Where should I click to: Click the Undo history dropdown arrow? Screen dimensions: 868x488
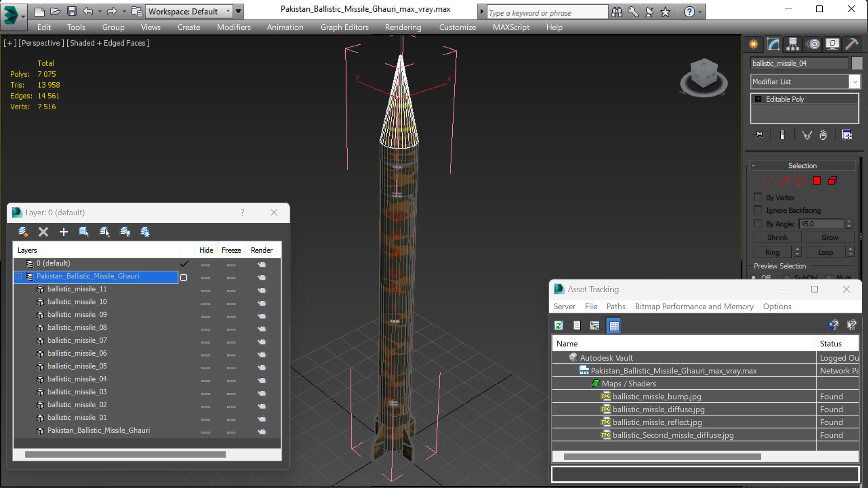point(99,11)
